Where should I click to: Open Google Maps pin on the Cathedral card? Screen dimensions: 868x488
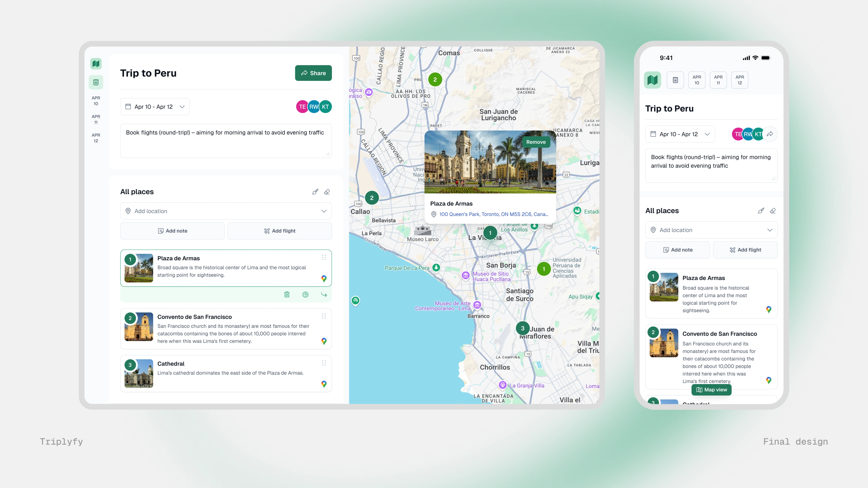point(324,384)
